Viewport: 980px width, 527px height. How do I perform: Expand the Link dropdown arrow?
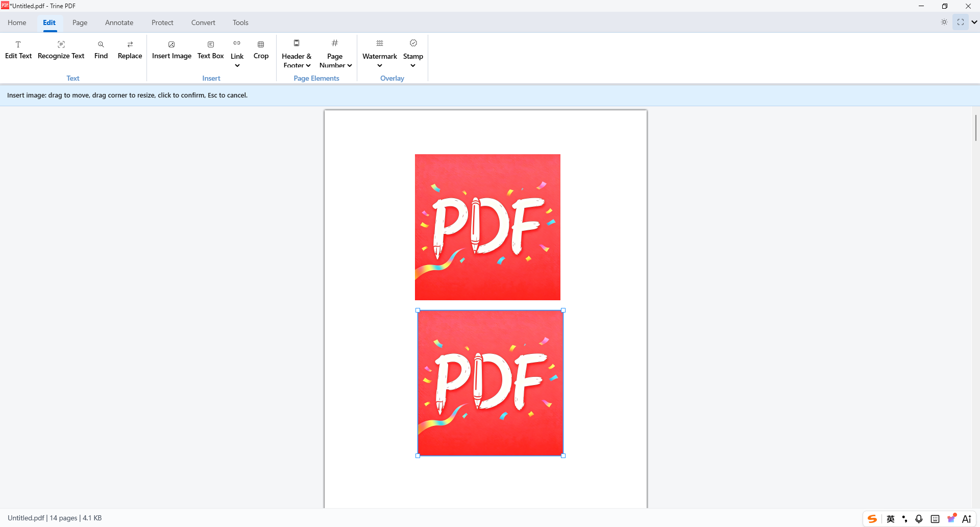point(237,65)
